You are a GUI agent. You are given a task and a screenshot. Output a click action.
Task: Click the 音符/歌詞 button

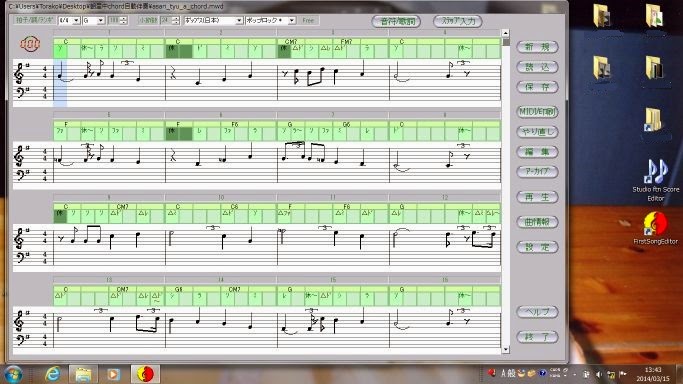click(396, 21)
